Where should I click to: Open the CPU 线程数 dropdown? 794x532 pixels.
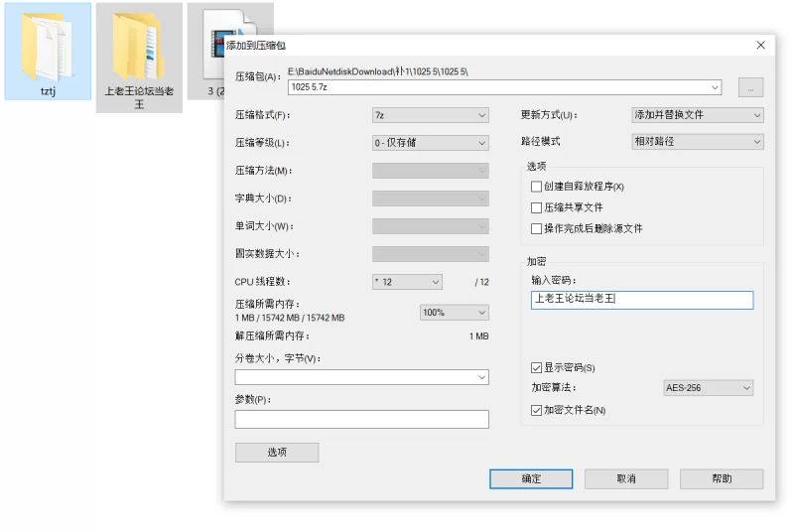click(407, 282)
